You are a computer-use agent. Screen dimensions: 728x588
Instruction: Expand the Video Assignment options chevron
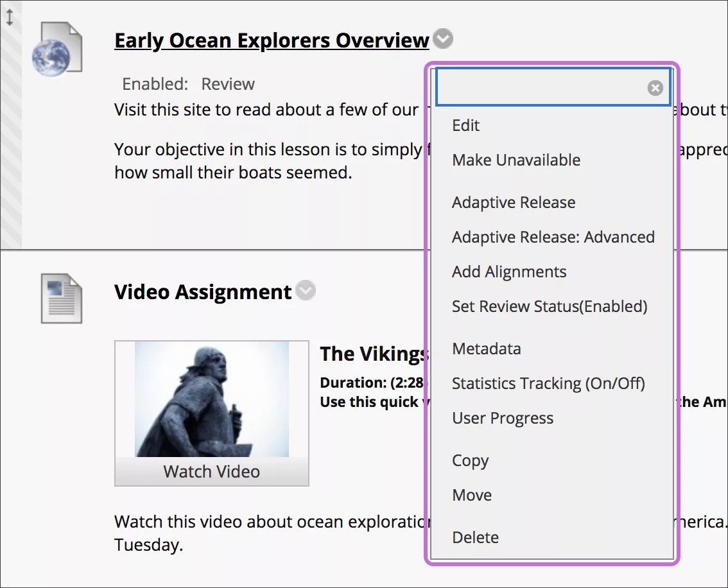[306, 290]
